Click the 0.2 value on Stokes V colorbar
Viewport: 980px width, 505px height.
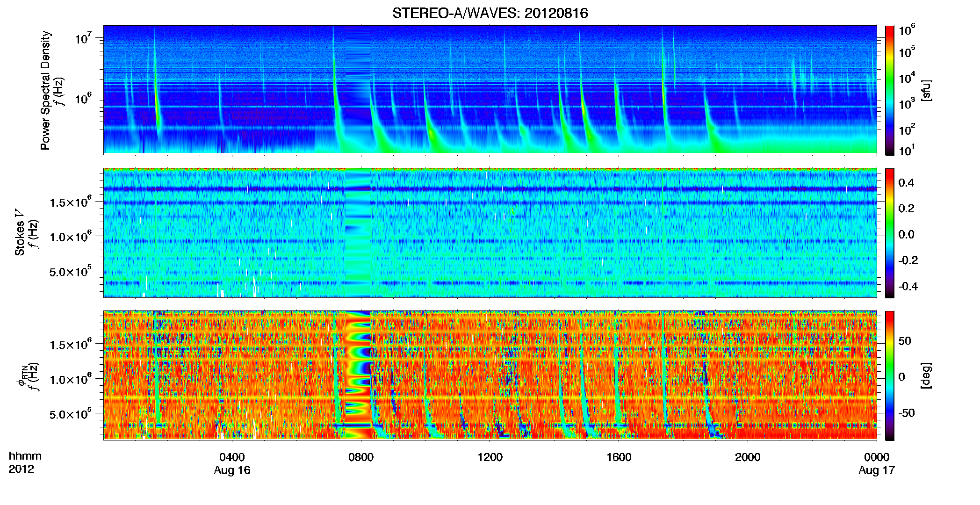click(906, 208)
